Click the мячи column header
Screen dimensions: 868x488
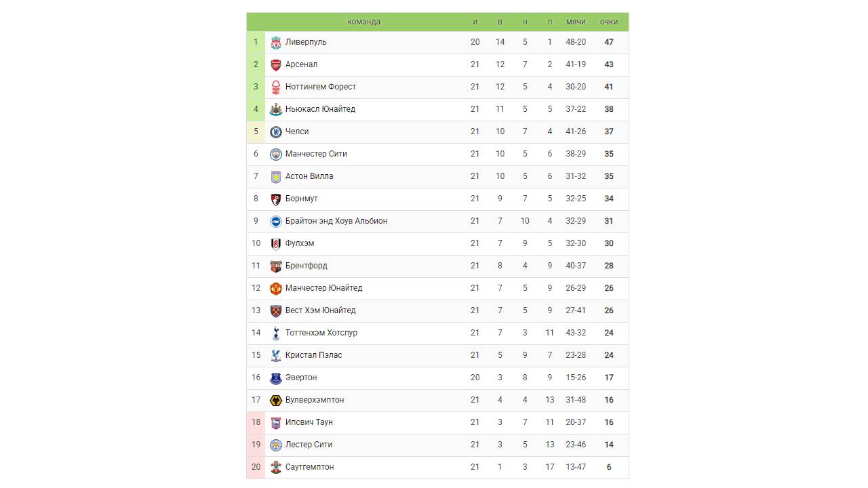576,22
